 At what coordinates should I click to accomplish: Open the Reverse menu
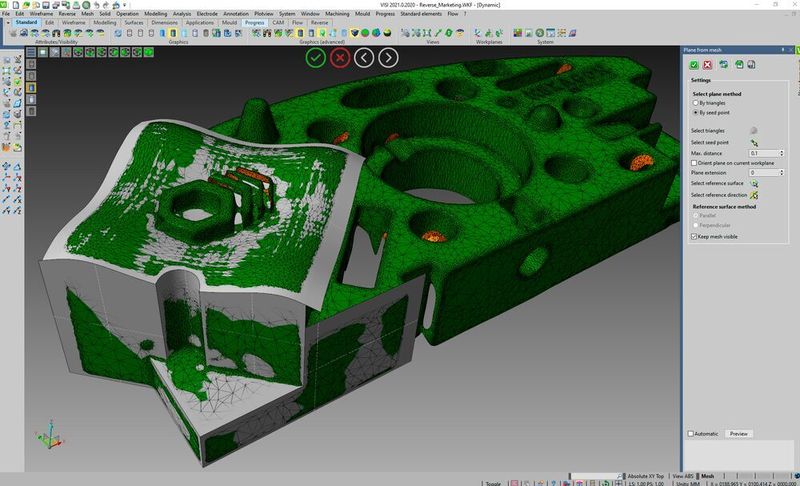coord(67,14)
